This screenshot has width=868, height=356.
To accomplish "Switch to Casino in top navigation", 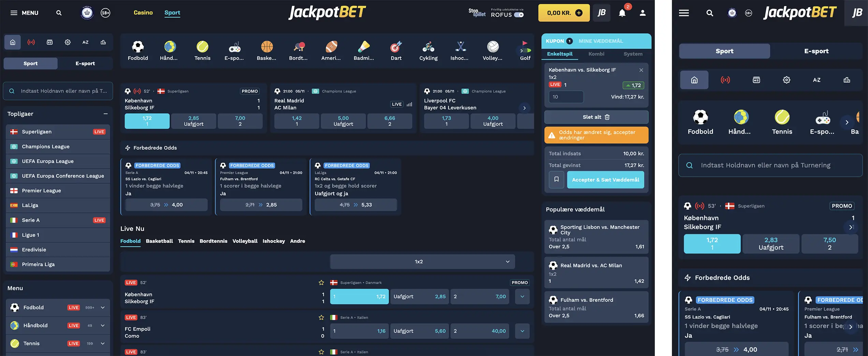I will coord(143,13).
